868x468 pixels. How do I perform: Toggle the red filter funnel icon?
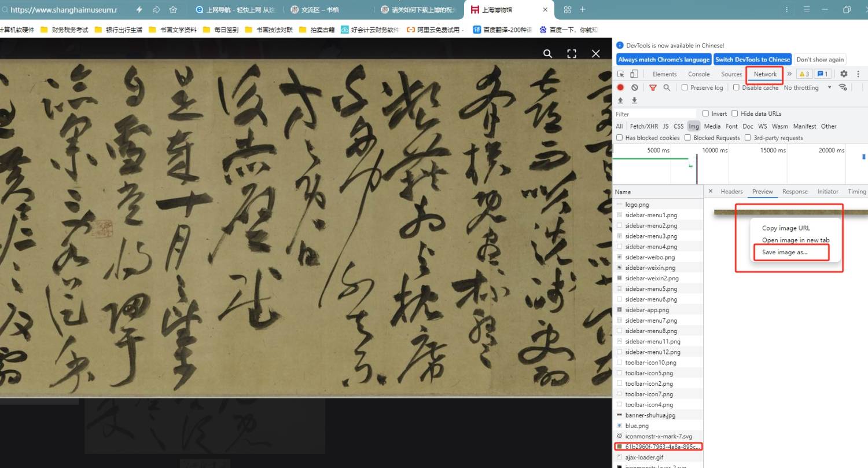[x=653, y=87]
